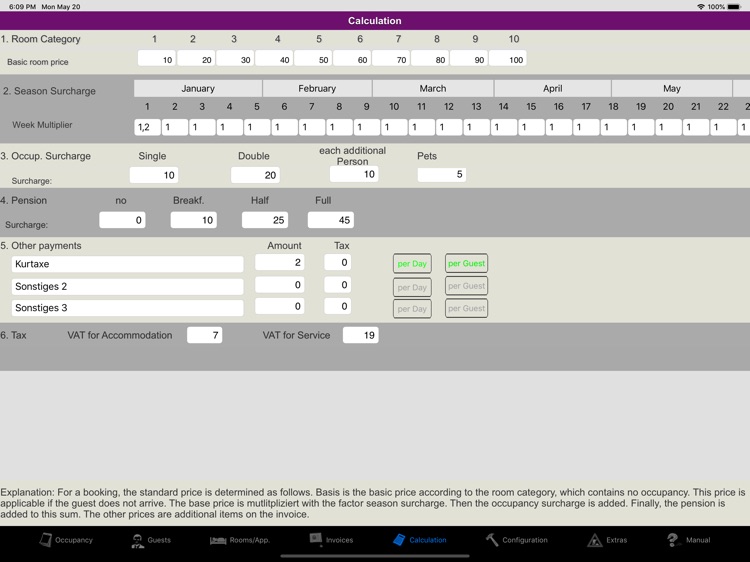This screenshot has width=750, height=562.
Task: Open the Guests tab icon
Action: click(138, 540)
